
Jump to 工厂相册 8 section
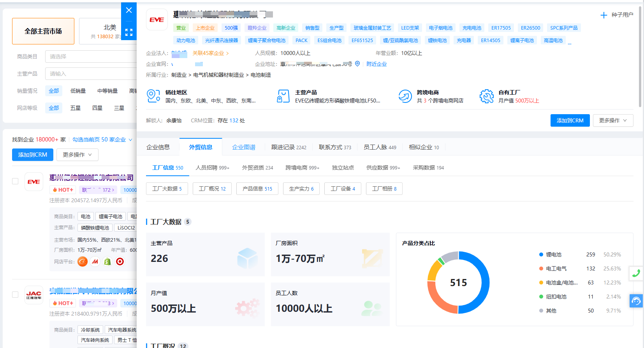click(384, 189)
